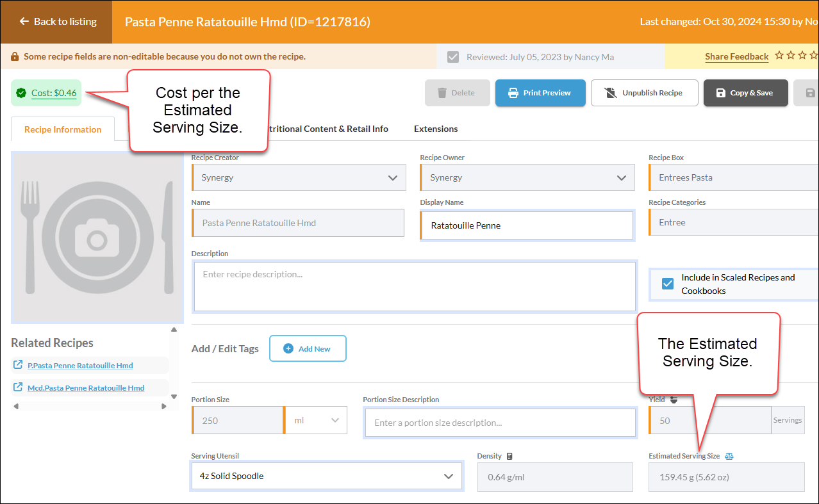This screenshot has height=504, width=819.
Task: Open Print Preview
Action: (x=540, y=93)
